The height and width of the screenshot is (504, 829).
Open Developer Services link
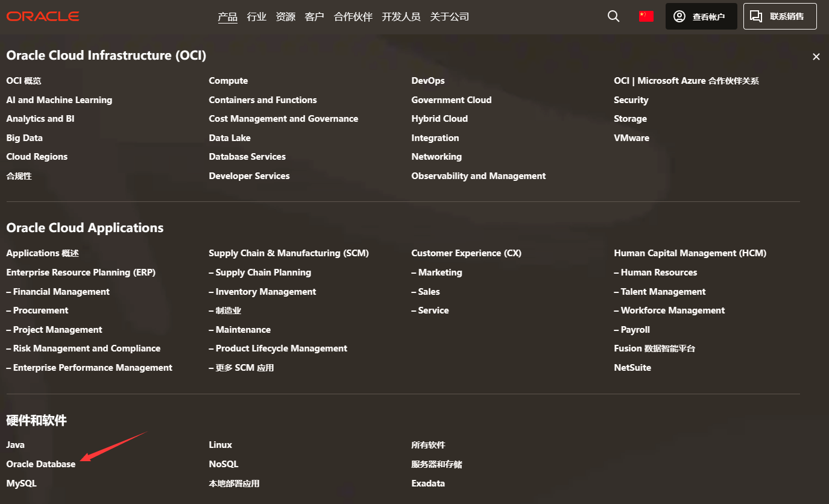(250, 176)
